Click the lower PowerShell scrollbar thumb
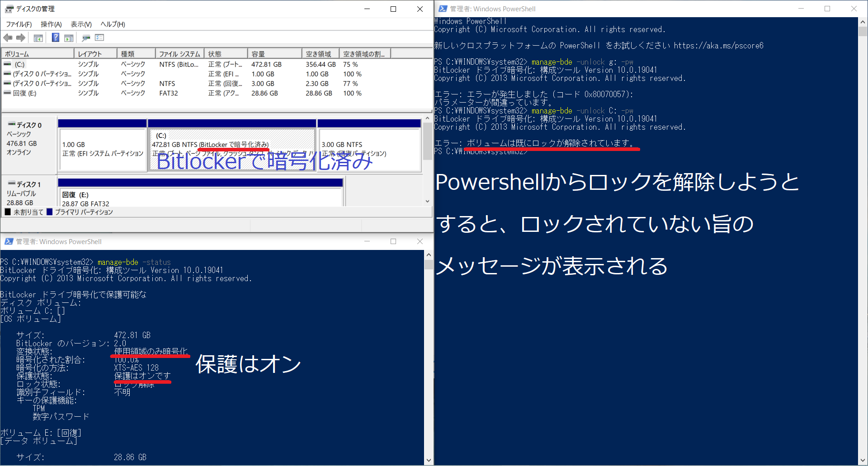This screenshot has height=466, width=868. coord(429,264)
